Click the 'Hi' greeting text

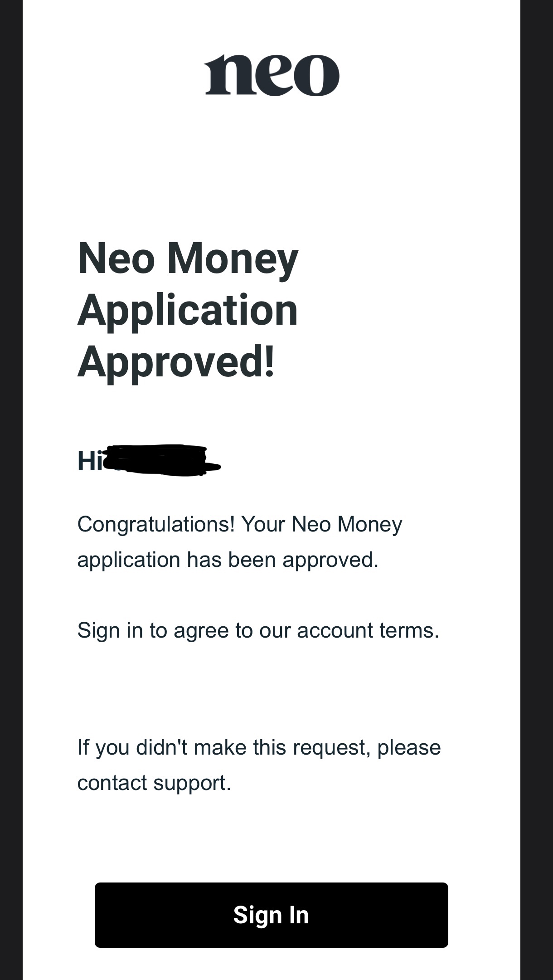tap(90, 461)
